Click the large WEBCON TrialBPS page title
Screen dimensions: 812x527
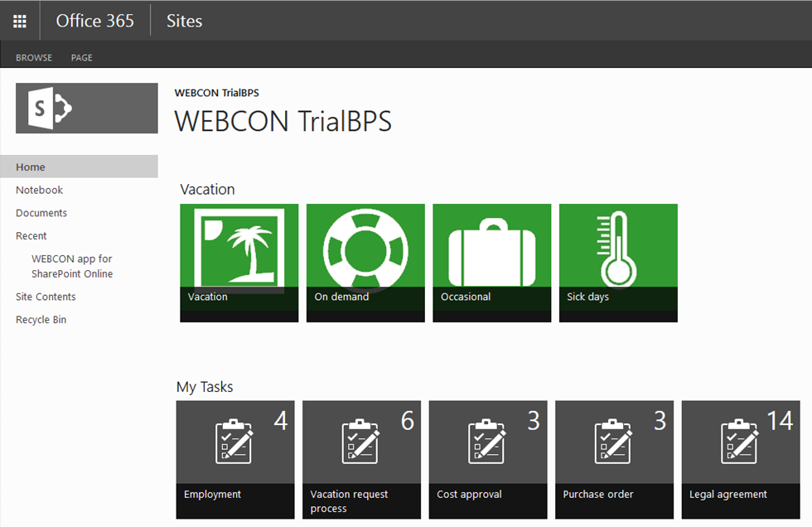point(283,121)
